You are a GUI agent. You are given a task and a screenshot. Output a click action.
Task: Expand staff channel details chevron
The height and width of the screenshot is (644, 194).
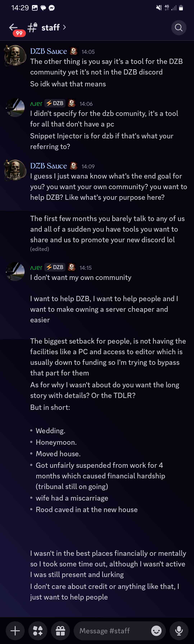click(64, 27)
